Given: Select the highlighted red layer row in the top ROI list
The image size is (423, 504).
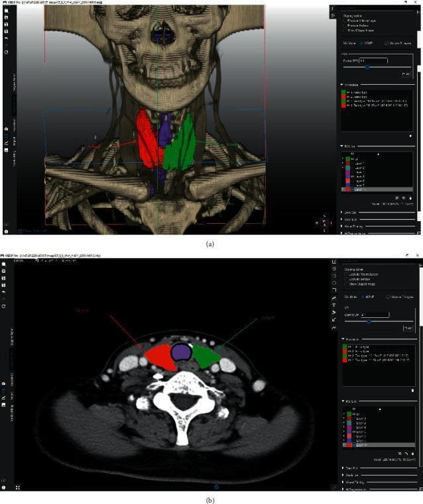Looking at the screenshot, I should pyautogui.click(x=377, y=189).
